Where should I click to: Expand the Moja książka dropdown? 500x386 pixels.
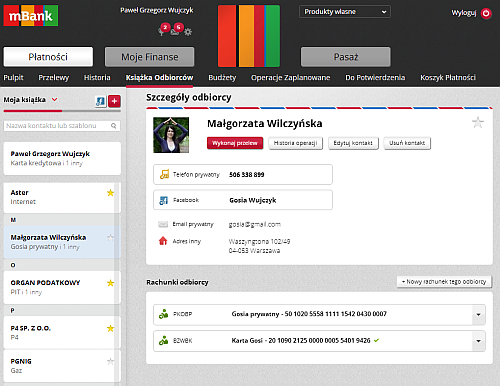(55, 99)
